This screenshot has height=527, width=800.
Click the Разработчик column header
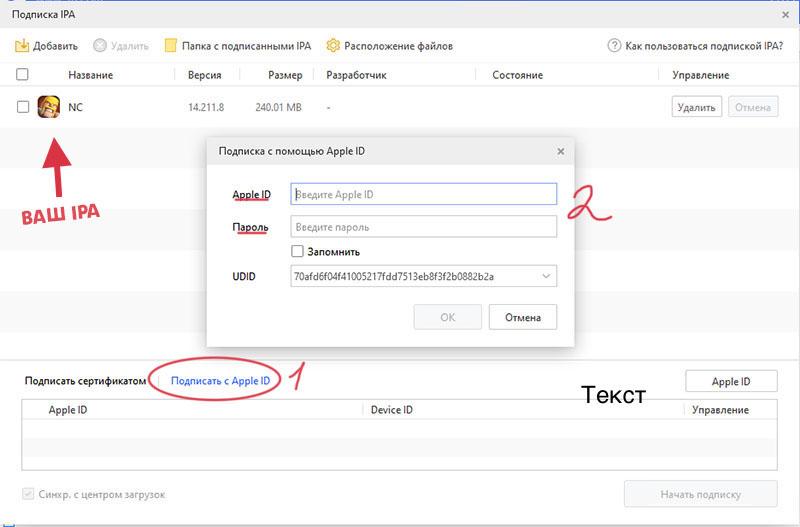[x=356, y=75]
